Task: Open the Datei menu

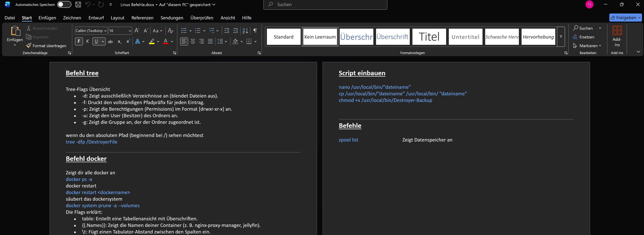Action: (10, 18)
